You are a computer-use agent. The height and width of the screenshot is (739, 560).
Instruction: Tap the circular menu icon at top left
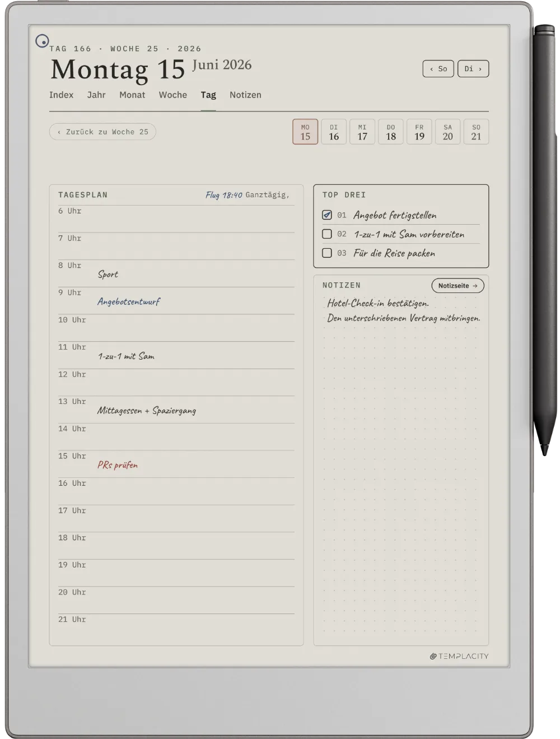tap(42, 41)
